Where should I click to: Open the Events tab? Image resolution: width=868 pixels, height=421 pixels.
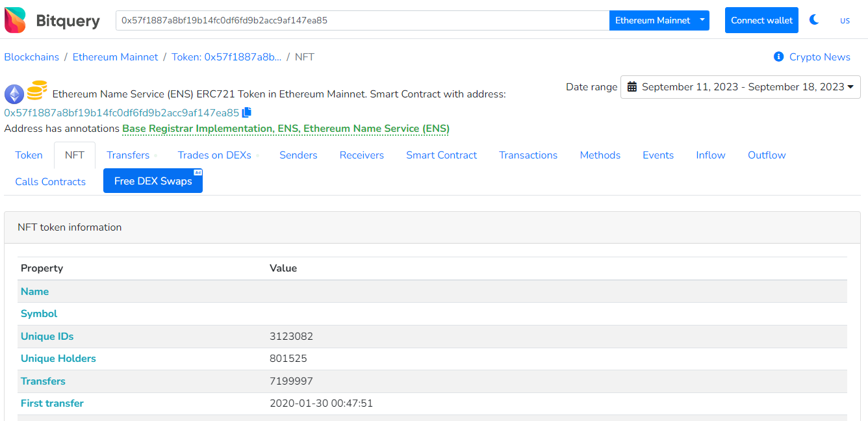[658, 155]
